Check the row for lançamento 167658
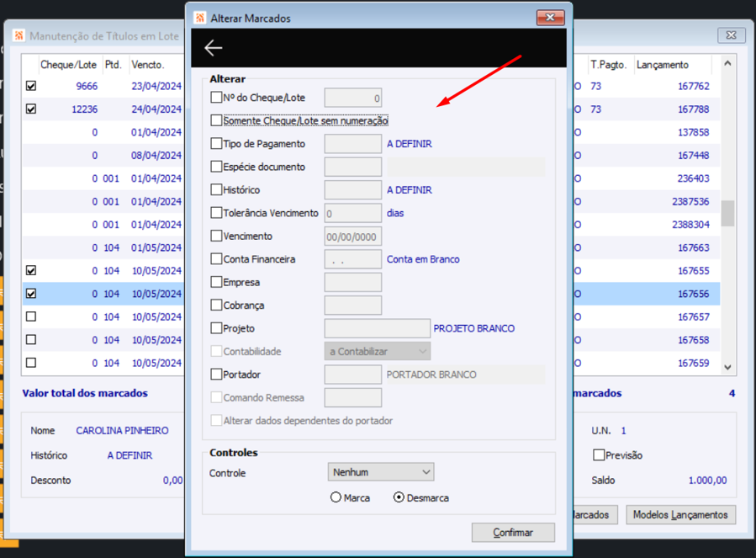Viewport: 756px width, 558px height. [x=31, y=340]
